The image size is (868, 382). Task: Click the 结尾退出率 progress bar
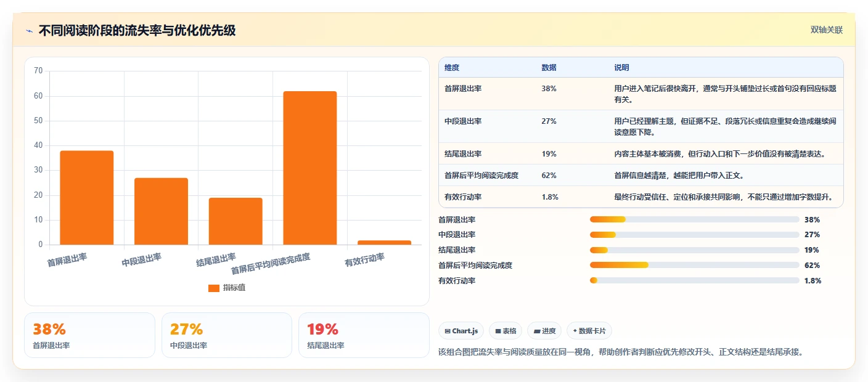click(x=695, y=250)
